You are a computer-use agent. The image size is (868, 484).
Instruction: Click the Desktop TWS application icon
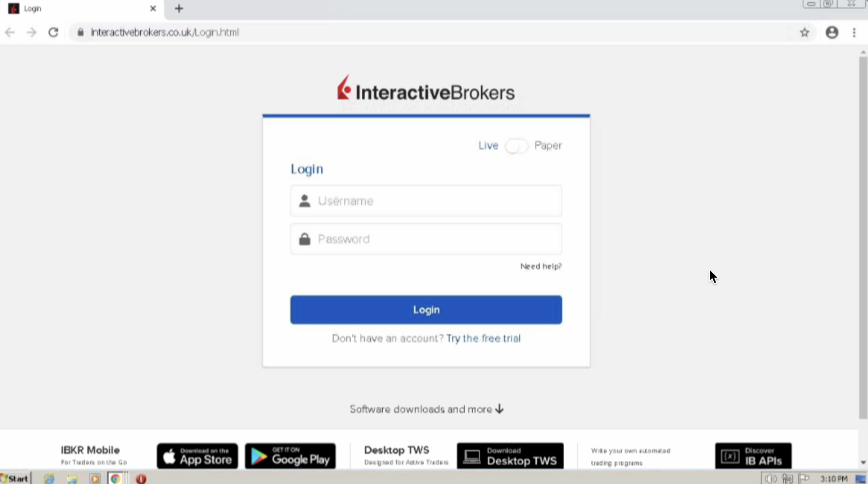coord(510,455)
